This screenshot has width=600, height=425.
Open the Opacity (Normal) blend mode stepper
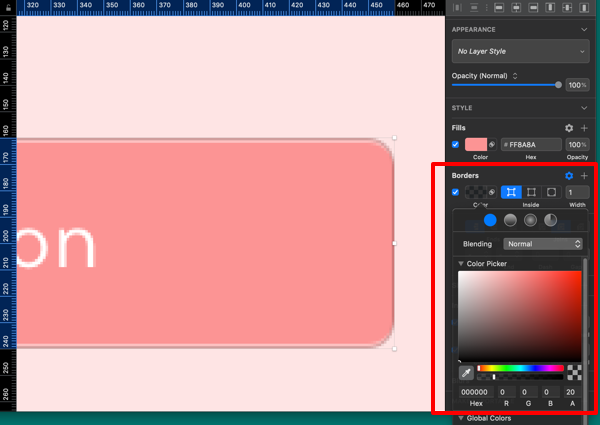(x=515, y=76)
